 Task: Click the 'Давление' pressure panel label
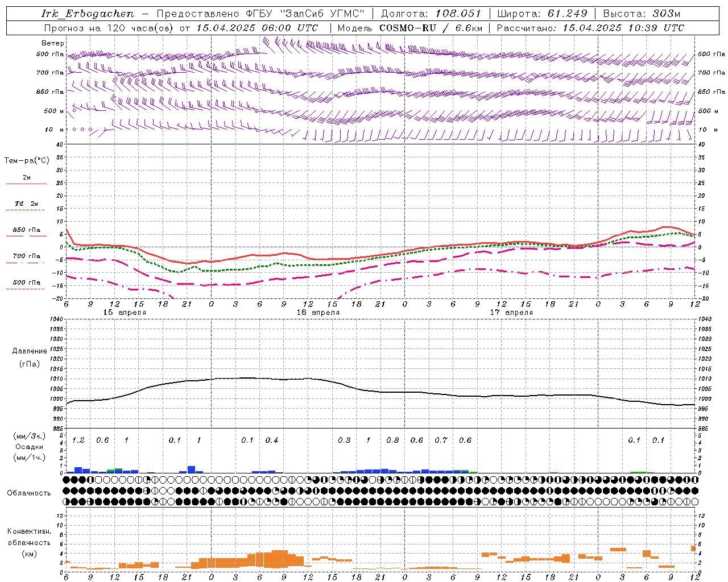(x=30, y=351)
